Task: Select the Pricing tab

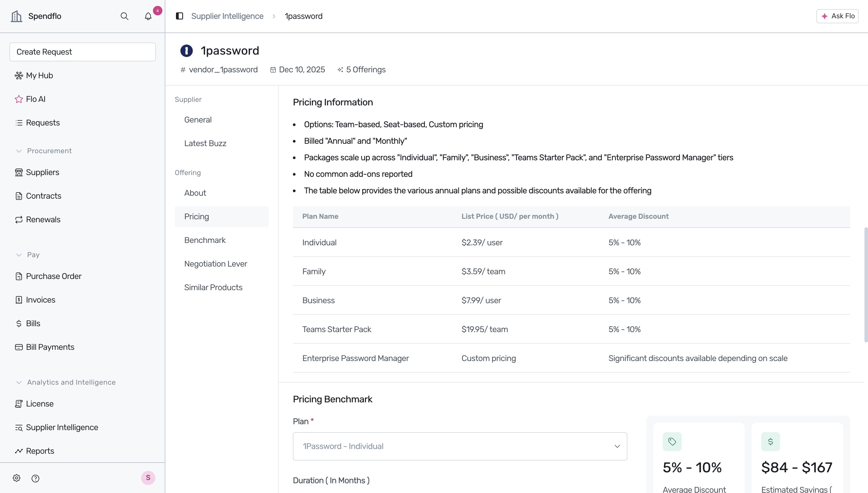Action: [x=221, y=217]
